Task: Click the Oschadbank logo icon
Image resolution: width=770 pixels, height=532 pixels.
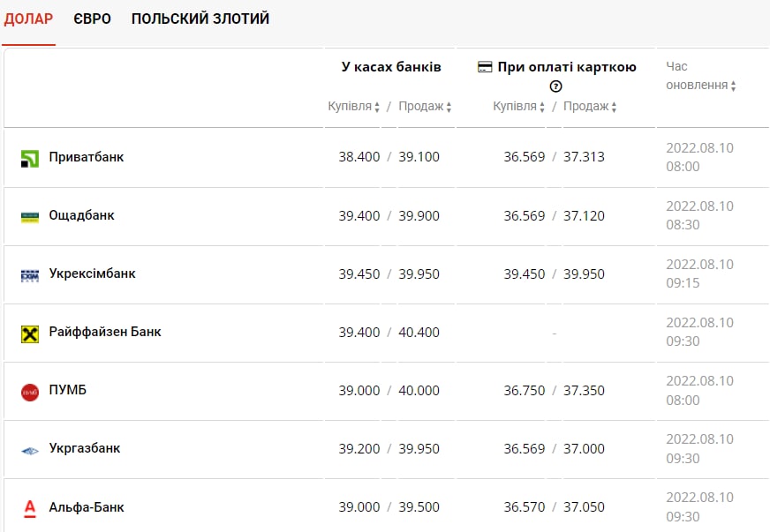Action: (x=30, y=217)
